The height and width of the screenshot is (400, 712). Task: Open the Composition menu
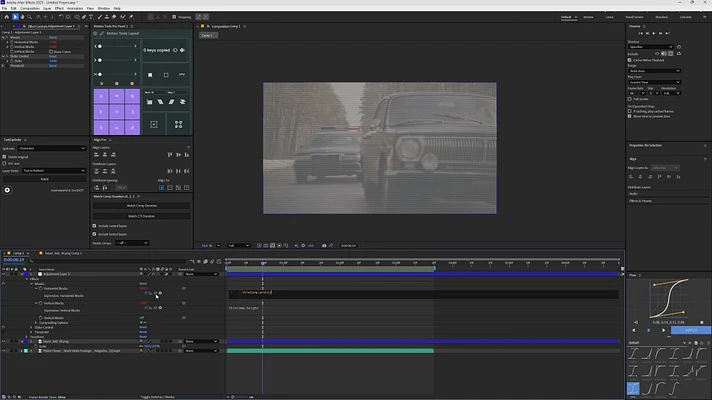point(30,8)
